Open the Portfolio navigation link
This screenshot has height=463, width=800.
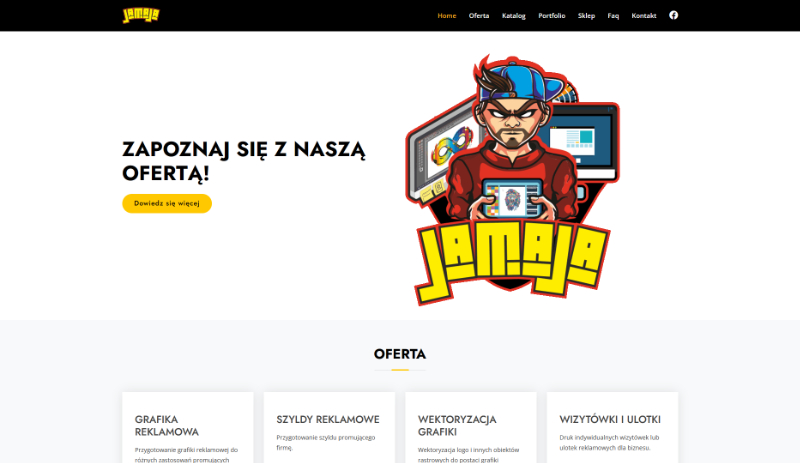[x=552, y=16]
